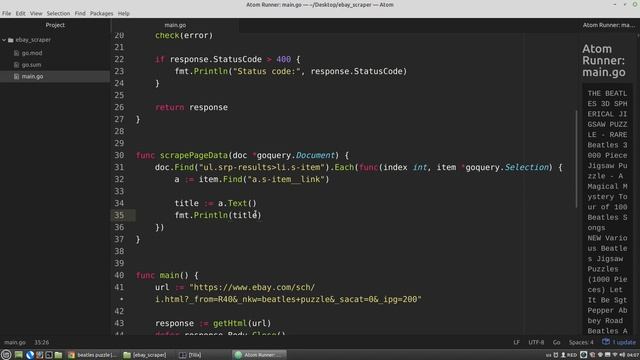Screen dimensions: 640x360
Task: Open the file manager launcher in taskbar
Action: pyautogui.click(x=58, y=355)
